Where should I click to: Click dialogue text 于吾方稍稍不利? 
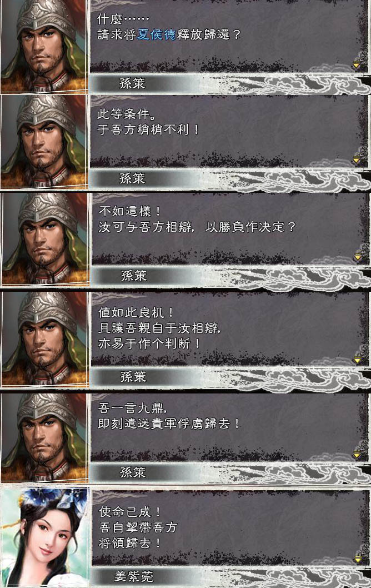148,129
